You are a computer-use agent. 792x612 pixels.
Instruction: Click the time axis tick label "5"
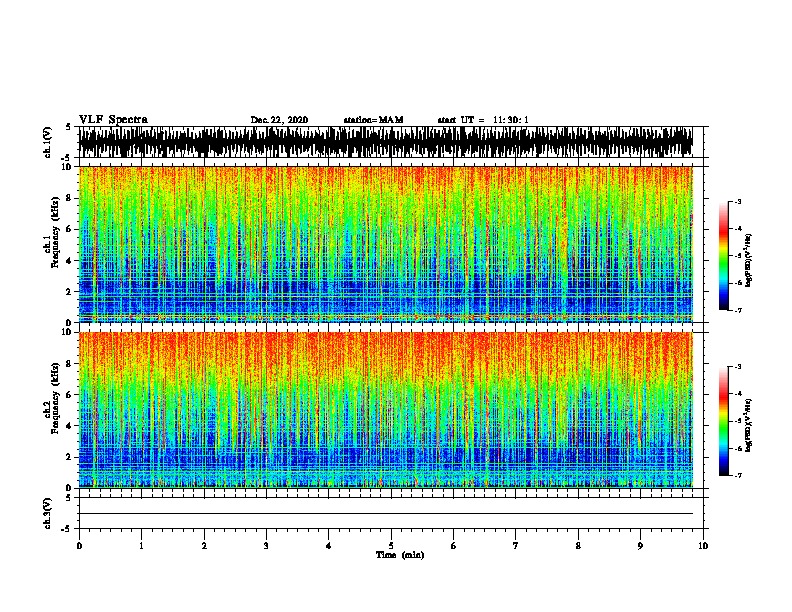[x=391, y=546]
